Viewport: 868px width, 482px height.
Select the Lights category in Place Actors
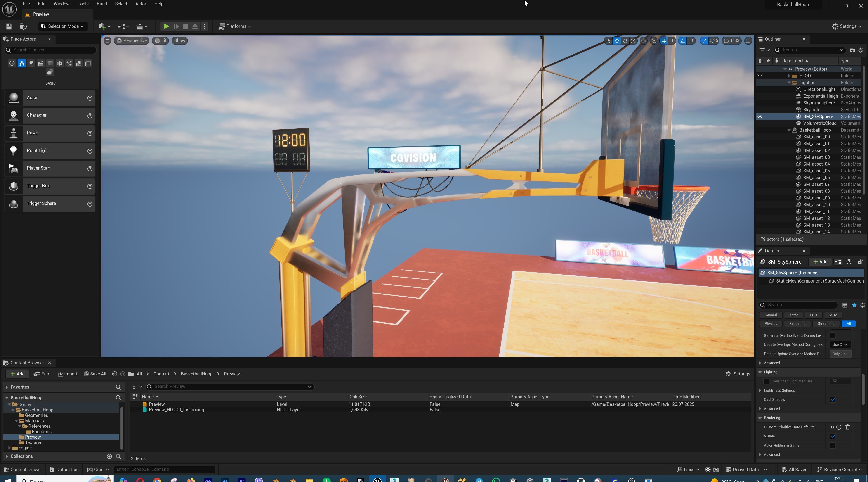pyautogui.click(x=31, y=63)
